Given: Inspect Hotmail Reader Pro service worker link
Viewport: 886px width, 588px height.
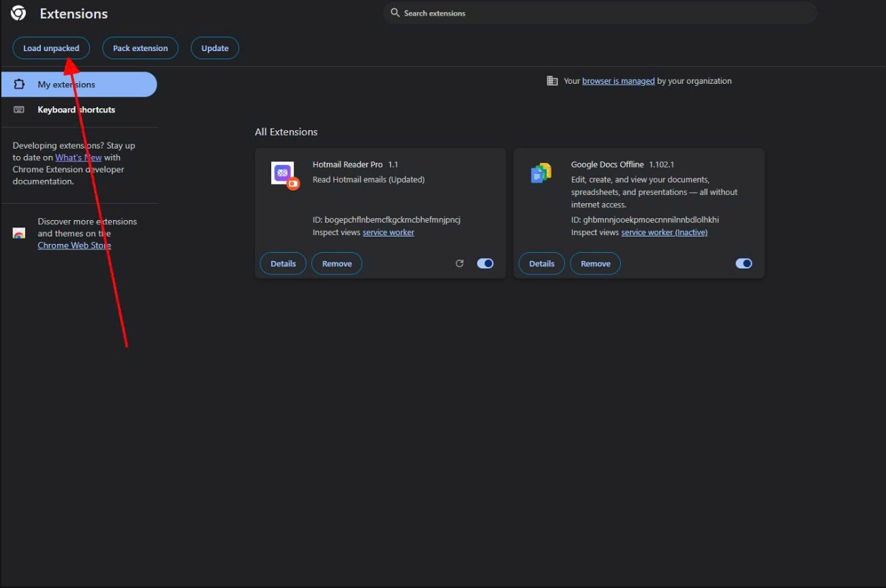Looking at the screenshot, I should click(388, 232).
